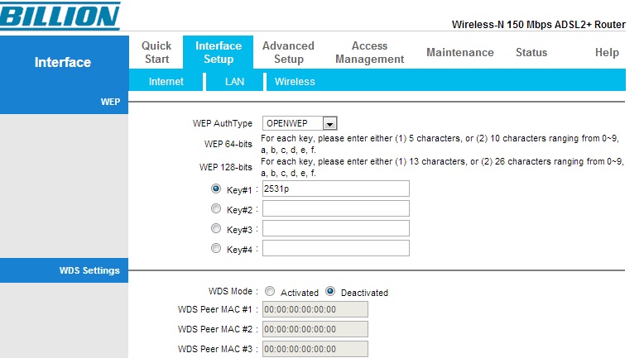Open the Internet sub-menu link
Viewport: 644px width, 358px height.
point(166,82)
